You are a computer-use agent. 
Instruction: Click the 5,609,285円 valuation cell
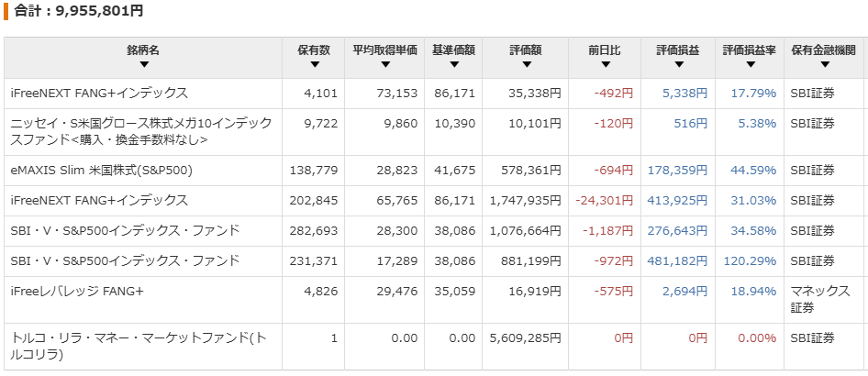526,337
